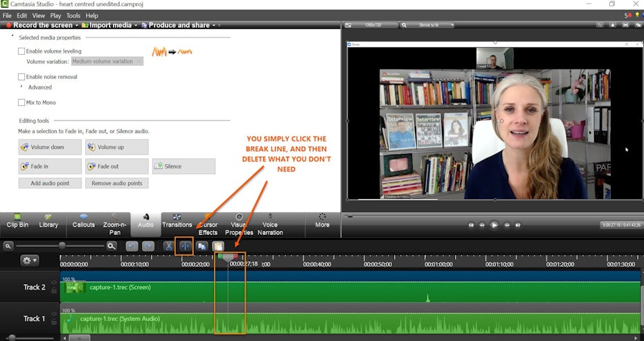Open the Callouts tool
Screen dimensions: 644x341
83,220
